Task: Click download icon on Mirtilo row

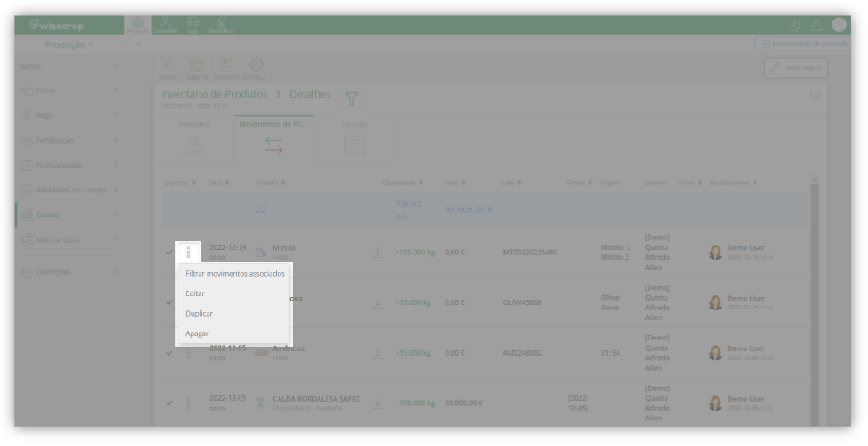Action: 377,253
